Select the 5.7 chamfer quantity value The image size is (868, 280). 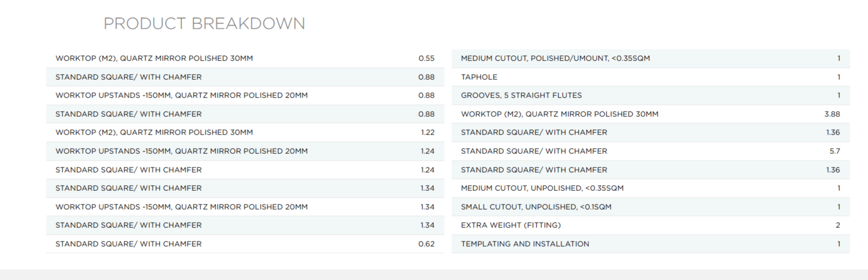pos(834,151)
